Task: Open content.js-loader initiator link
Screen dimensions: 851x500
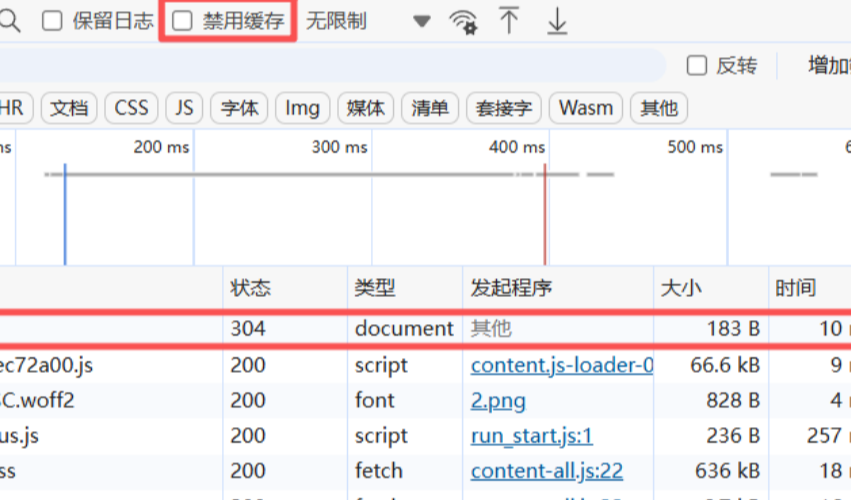Action: (x=562, y=366)
